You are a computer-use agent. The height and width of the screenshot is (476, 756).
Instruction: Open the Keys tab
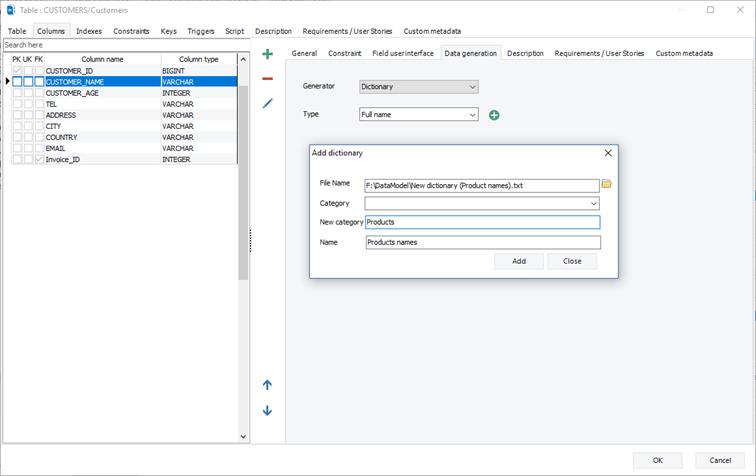tap(168, 31)
